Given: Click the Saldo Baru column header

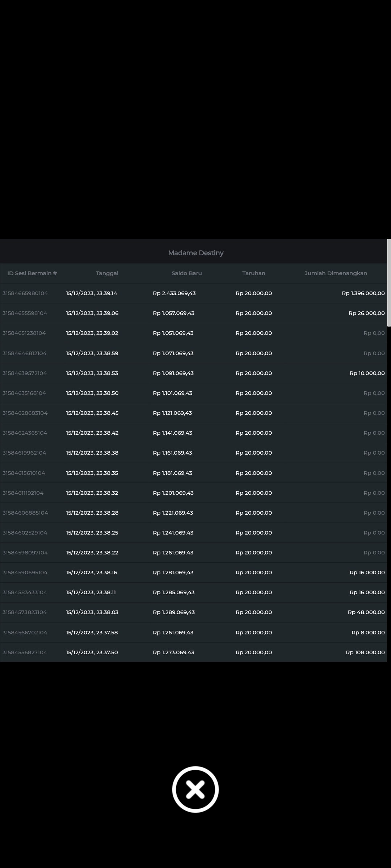Looking at the screenshot, I should tap(186, 273).
